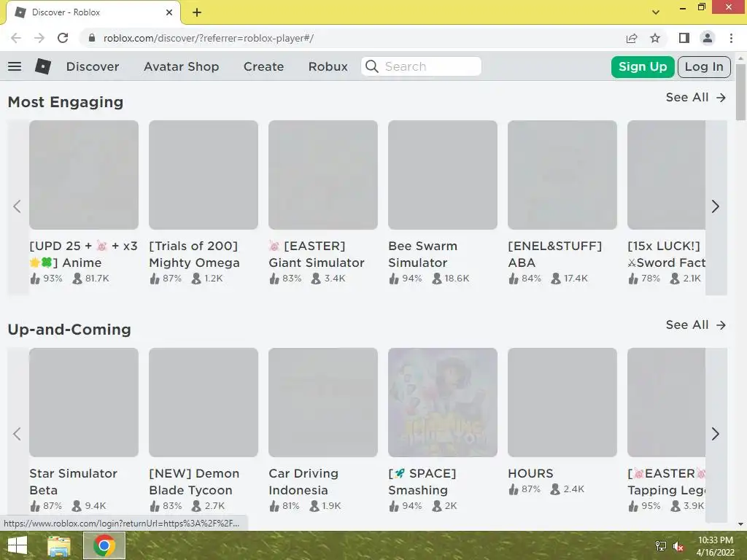747x560 pixels.
Task: Click the Log In button
Action: pos(704,66)
